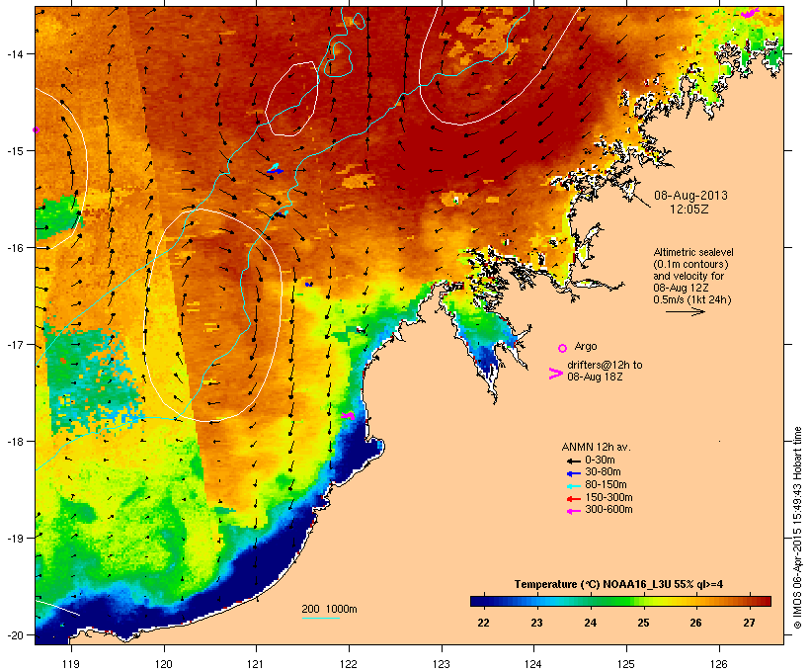The width and height of the screenshot is (810, 672).
Task: Click the blue 30-80m legend arrow
Action: [x=573, y=473]
